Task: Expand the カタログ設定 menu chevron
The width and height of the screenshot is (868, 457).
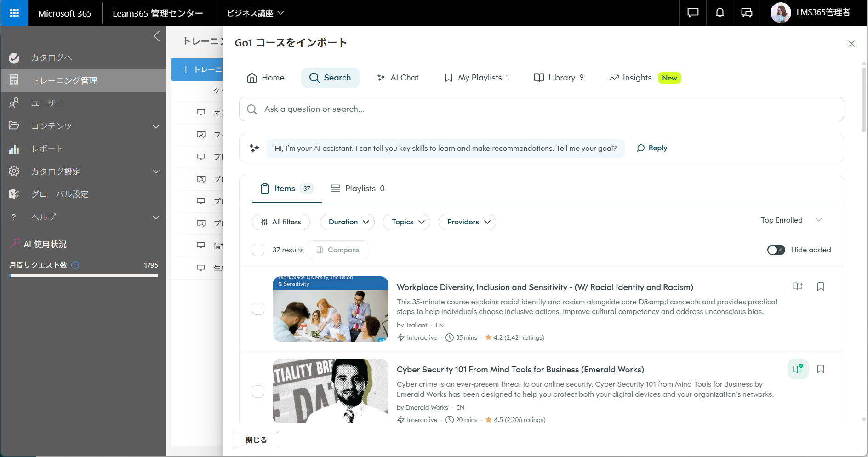Action: coord(156,171)
